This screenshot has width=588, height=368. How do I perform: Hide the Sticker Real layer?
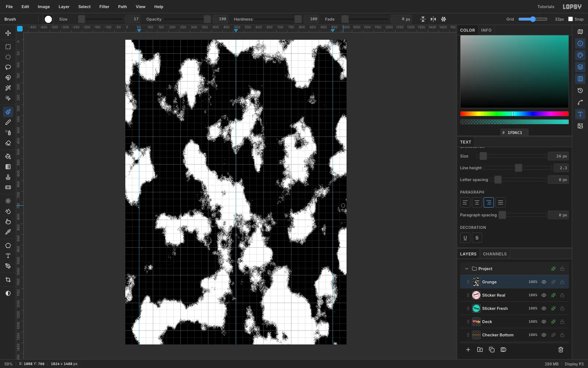pos(544,295)
